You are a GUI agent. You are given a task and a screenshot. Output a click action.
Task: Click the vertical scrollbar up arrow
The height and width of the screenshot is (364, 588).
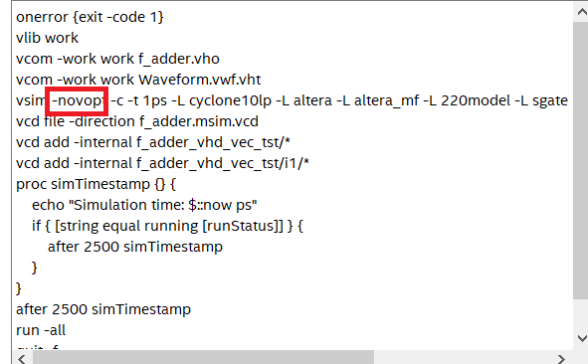[581, 12]
